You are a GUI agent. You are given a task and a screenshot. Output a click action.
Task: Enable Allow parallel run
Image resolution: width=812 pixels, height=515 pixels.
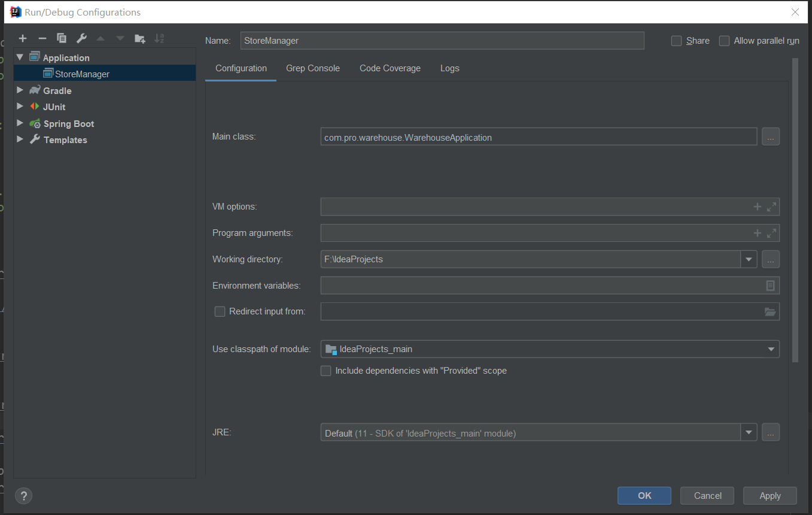tap(724, 41)
